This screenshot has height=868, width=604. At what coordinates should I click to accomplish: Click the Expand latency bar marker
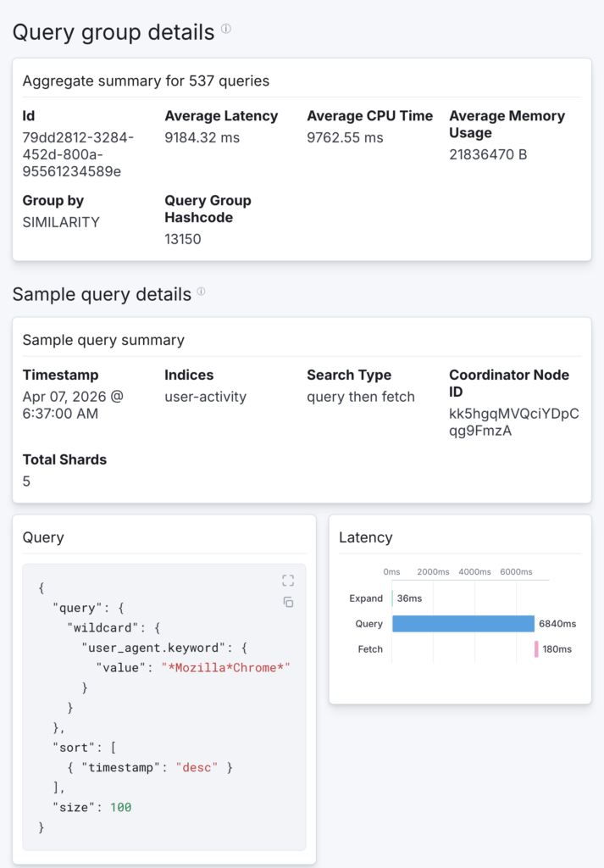[x=392, y=598]
